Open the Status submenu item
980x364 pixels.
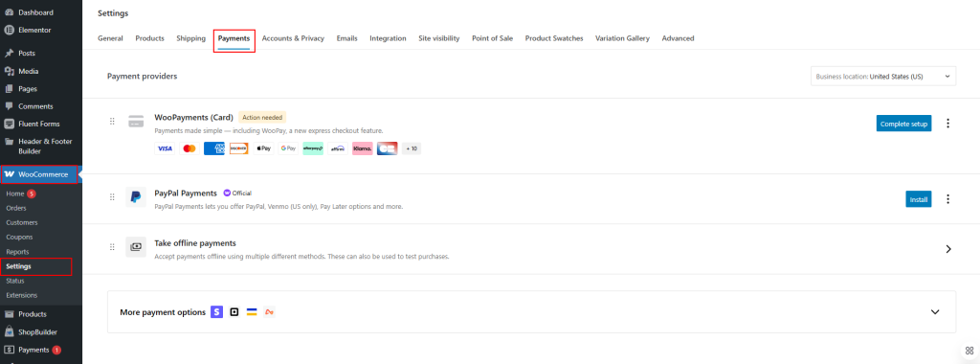click(x=15, y=281)
